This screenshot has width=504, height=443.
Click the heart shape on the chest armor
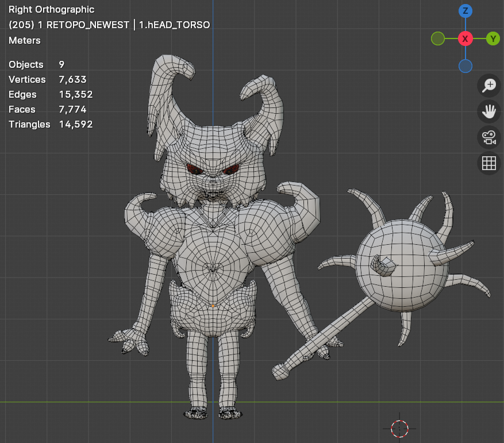point(213,268)
